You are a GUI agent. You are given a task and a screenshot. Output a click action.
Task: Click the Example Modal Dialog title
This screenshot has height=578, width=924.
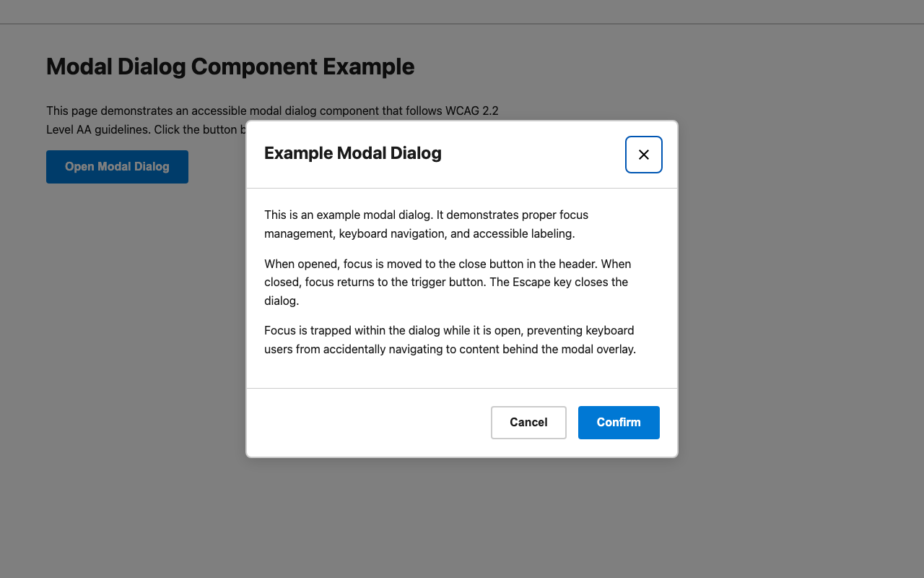coord(352,152)
